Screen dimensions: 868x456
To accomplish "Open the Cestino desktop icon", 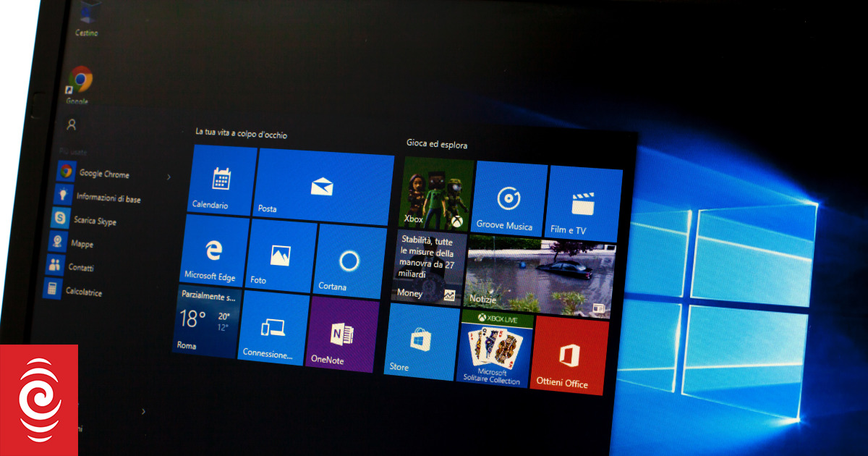I will 88,20.
